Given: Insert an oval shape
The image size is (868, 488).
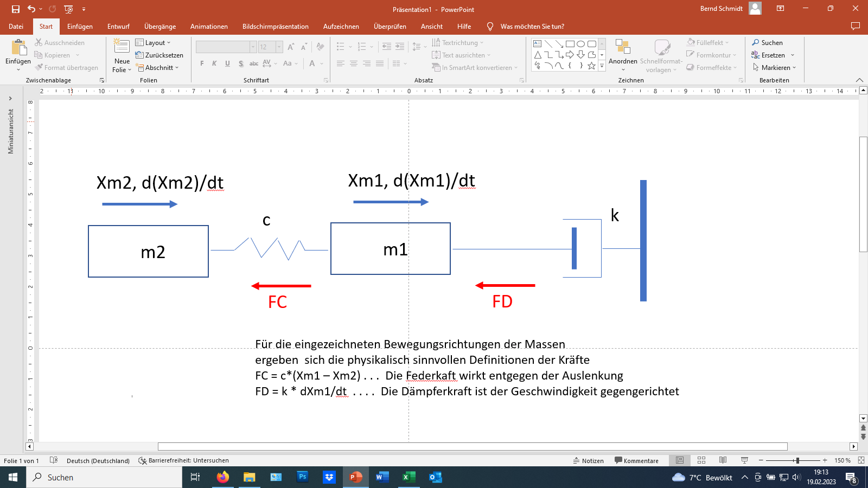Looking at the screenshot, I should (x=581, y=44).
